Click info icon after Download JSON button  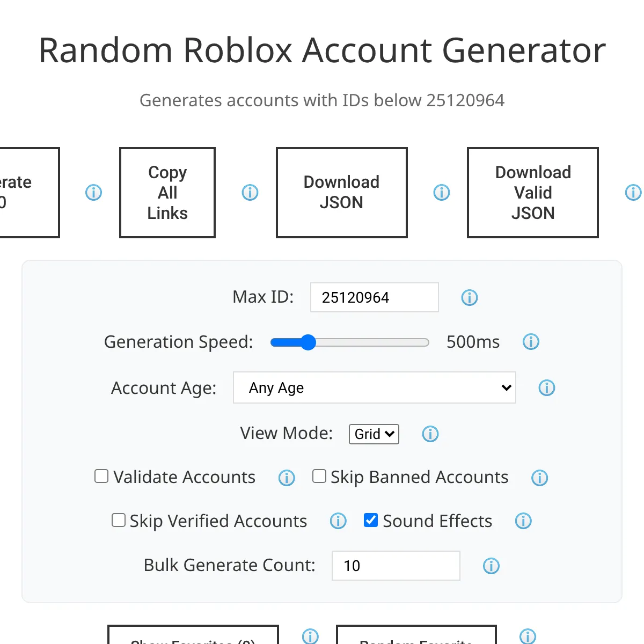point(442,193)
